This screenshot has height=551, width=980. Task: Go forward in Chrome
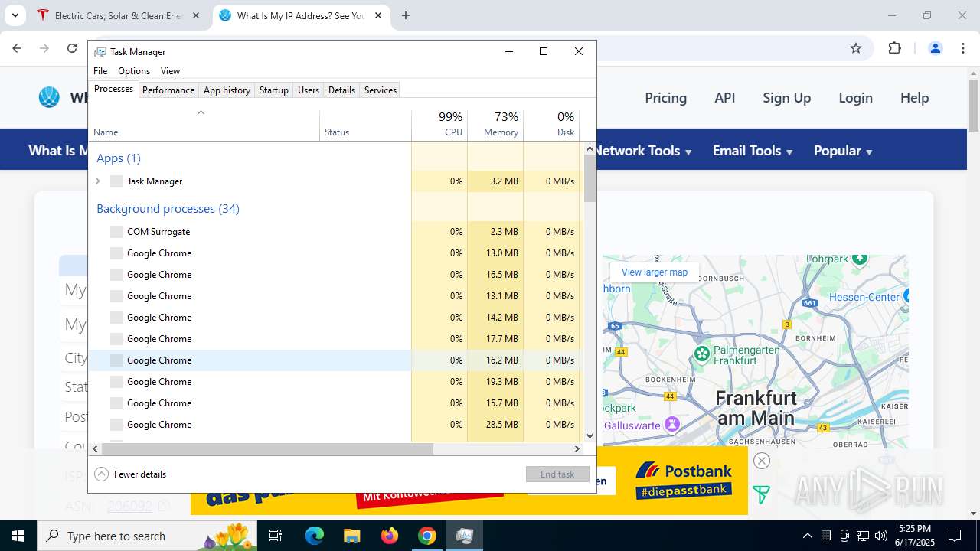pyautogui.click(x=44, y=48)
